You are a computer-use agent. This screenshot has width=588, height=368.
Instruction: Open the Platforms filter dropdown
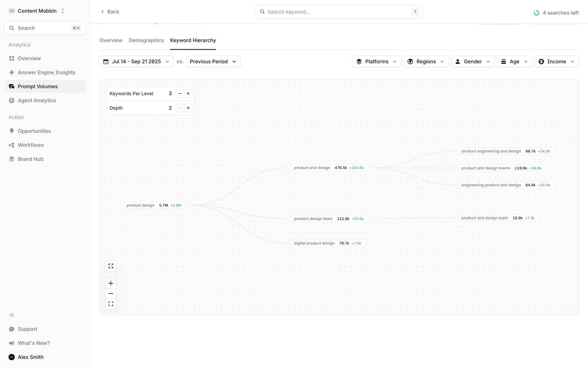[376, 62]
